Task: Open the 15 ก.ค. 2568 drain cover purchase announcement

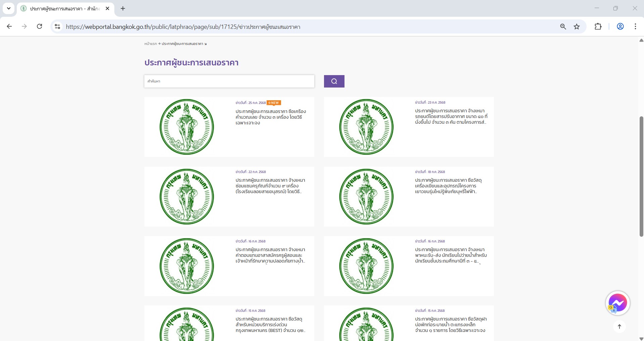Action: click(451, 325)
